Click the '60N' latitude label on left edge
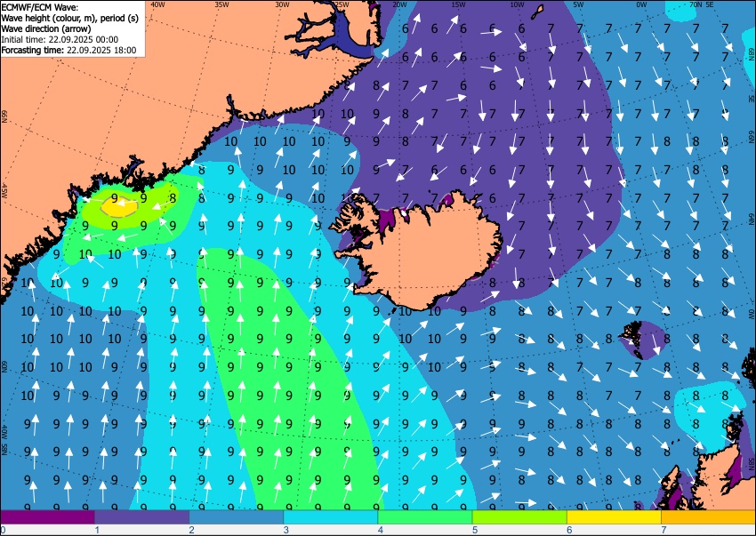Viewport: 756px width, 536px height. [x=4, y=366]
